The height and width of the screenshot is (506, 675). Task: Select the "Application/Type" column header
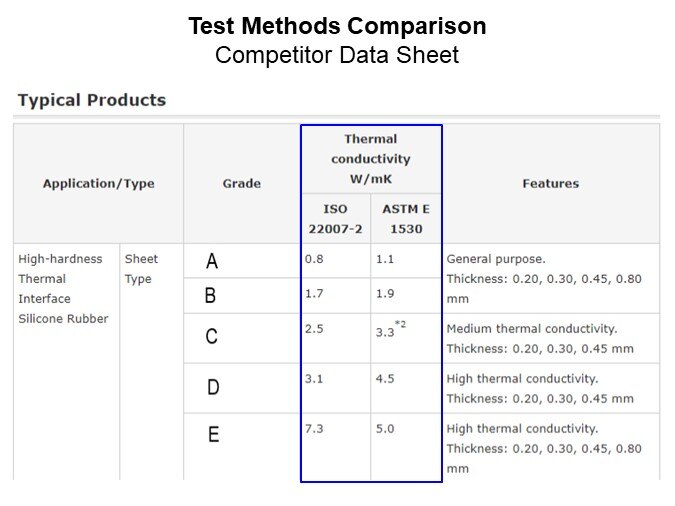(98, 184)
